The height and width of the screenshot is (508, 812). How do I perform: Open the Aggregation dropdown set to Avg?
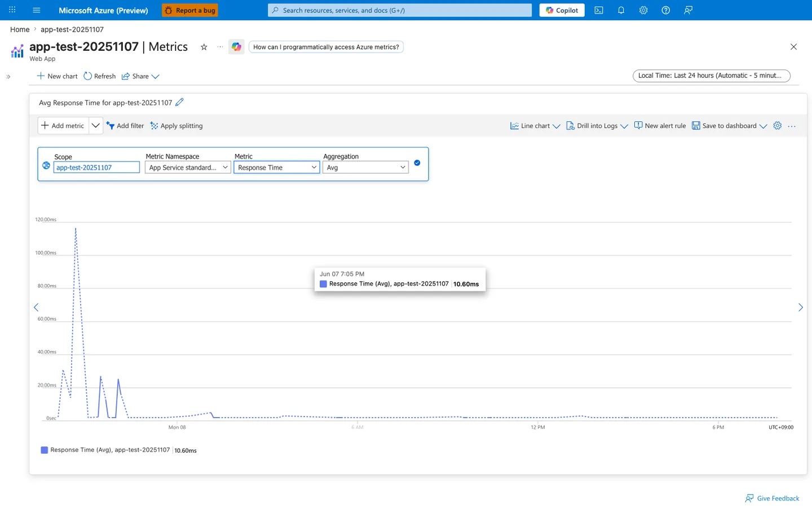tap(365, 168)
